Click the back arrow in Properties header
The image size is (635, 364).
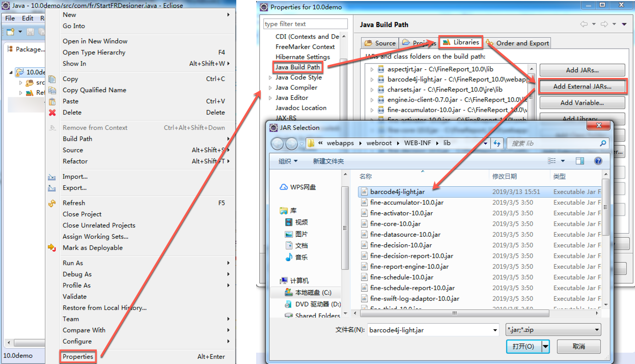584,24
